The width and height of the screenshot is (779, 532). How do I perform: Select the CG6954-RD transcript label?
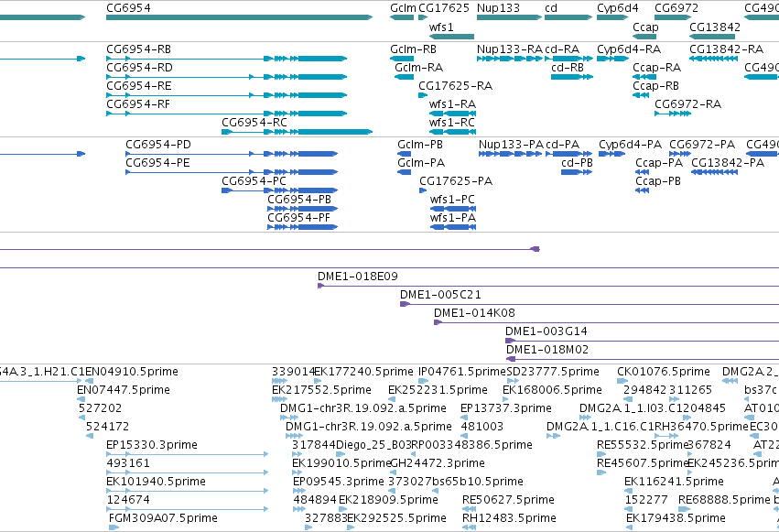[139, 68]
